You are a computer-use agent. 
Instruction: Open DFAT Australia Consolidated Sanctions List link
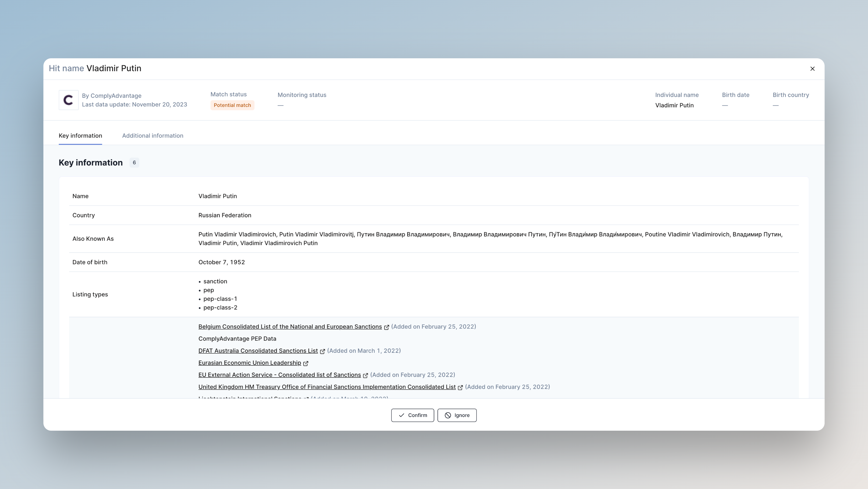tap(258, 350)
